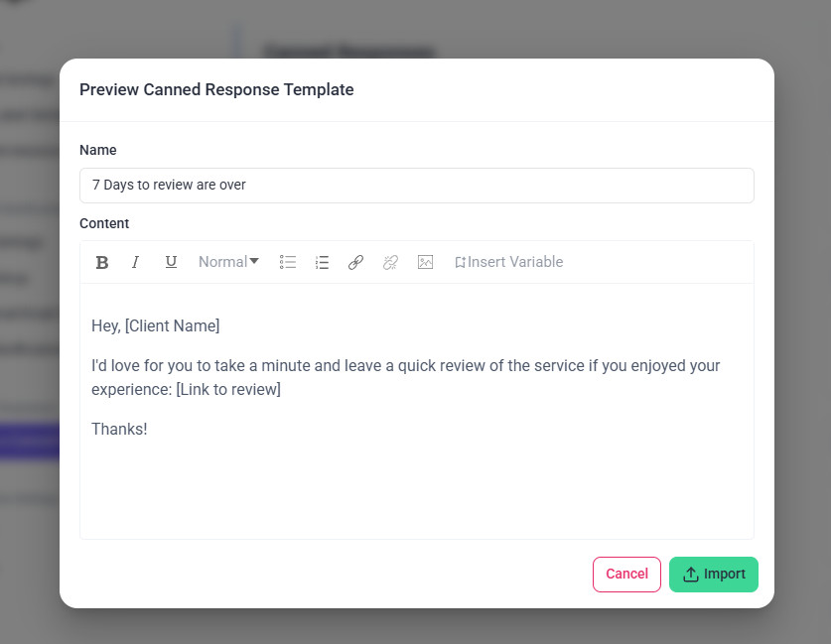Click the "[Link to review]" placeholder text
This screenshot has height=644, width=831.
[x=228, y=389]
